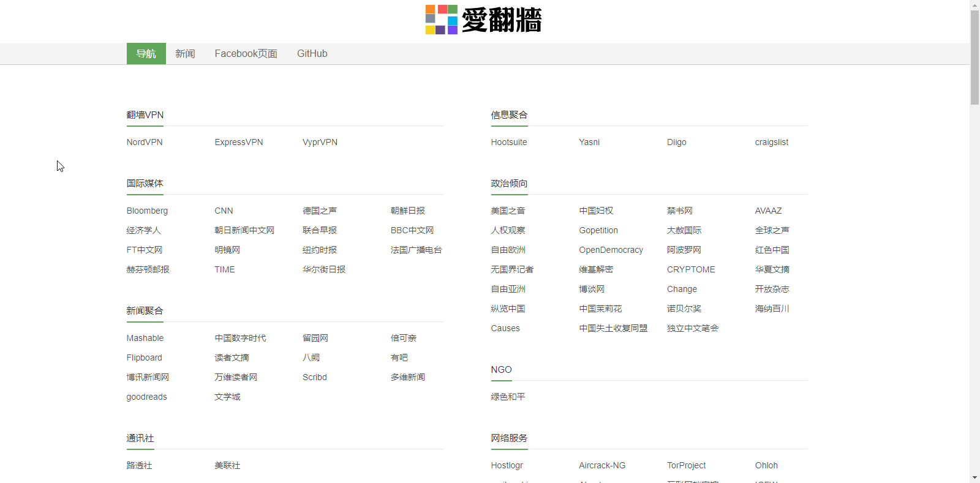Open the Mashable link

coord(145,338)
